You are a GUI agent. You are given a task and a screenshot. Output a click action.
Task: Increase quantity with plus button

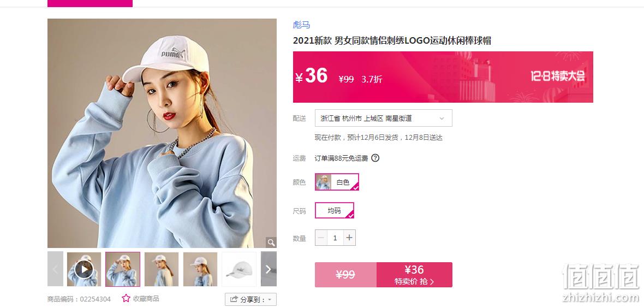(349, 238)
